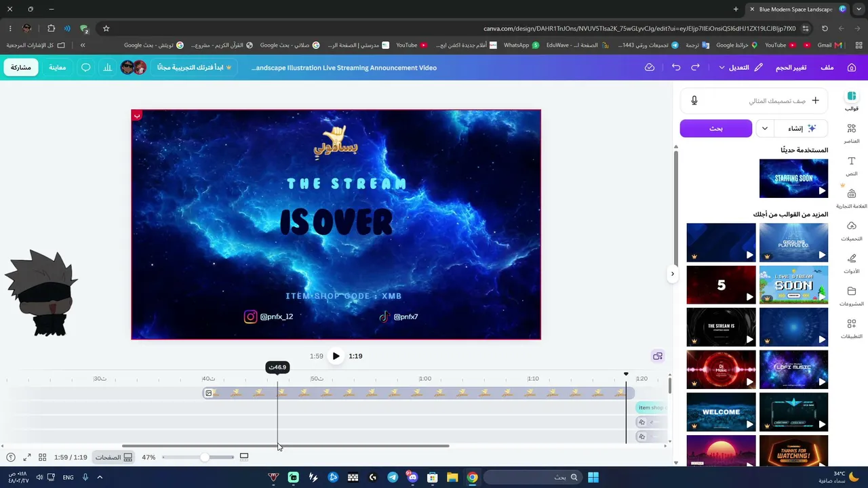Click the إنشاء create button
This screenshot has width=868, height=488.
point(801,128)
